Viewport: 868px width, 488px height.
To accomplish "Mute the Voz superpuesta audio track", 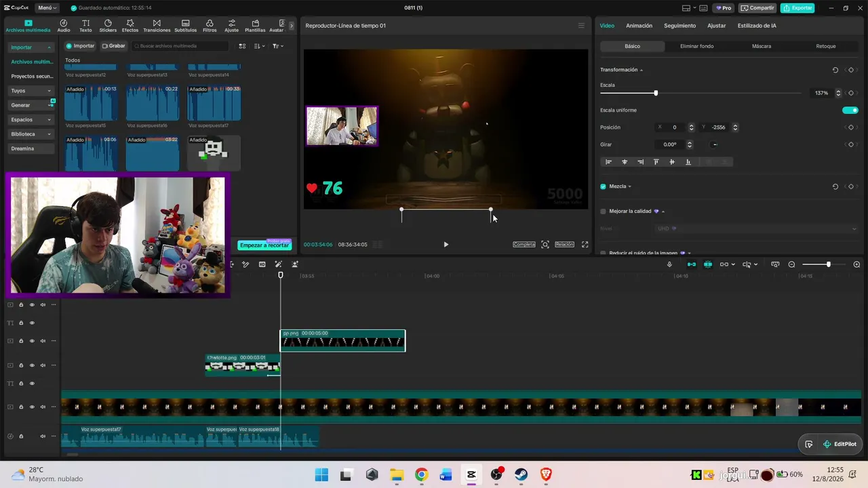I will pyautogui.click(x=43, y=436).
